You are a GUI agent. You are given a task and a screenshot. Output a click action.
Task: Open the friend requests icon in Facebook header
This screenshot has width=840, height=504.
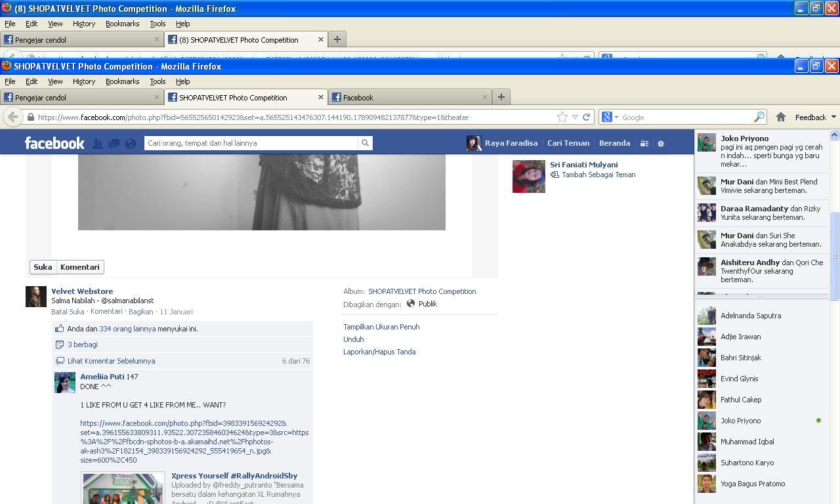coord(97,143)
